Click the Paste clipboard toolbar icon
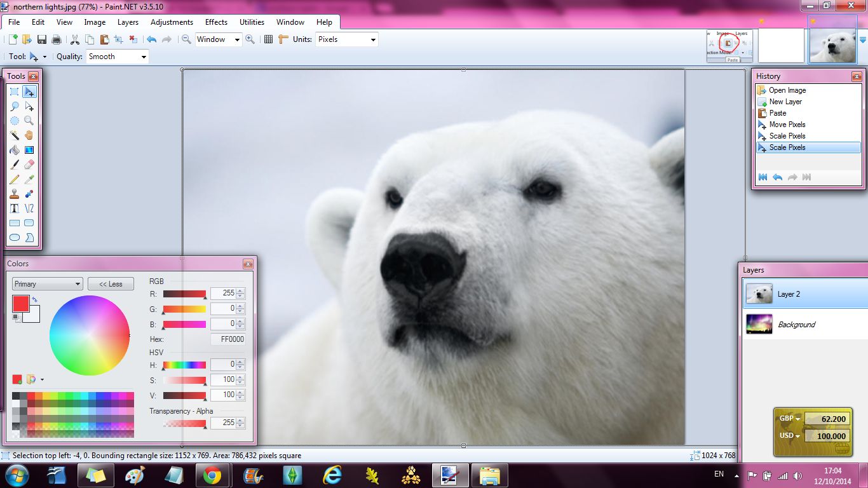Screen dimensions: 868x488 pos(104,39)
